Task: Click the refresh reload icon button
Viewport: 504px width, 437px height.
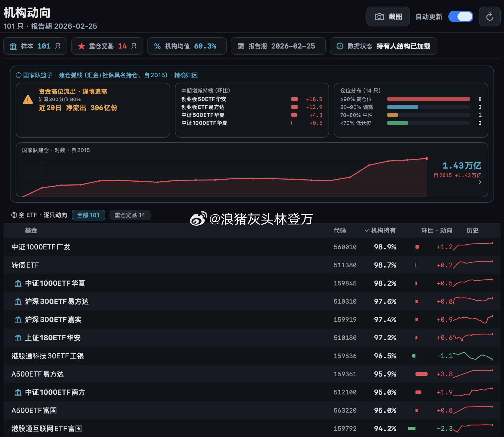Action: pos(490,17)
